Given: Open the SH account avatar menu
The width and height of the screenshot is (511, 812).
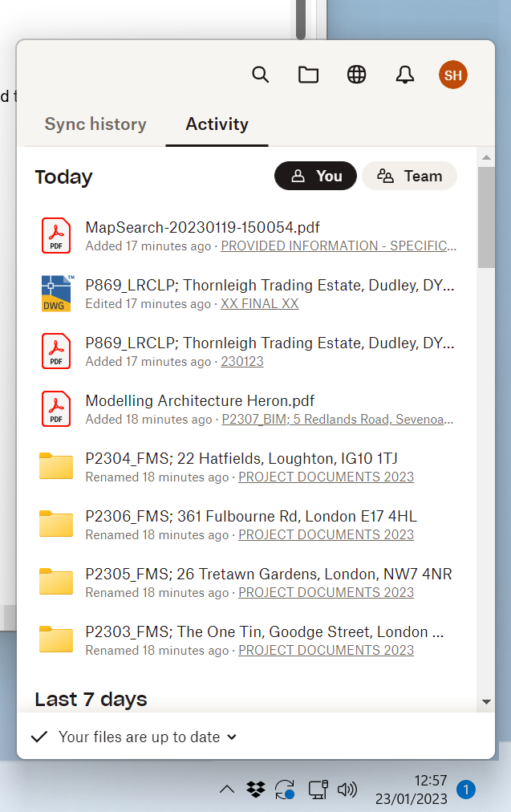Looking at the screenshot, I should (453, 75).
